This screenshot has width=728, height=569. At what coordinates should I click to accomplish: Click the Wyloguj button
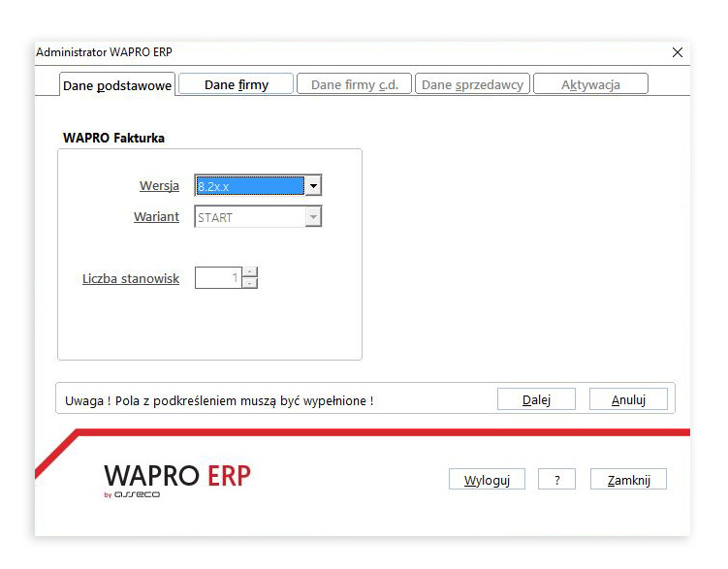coord(487,479)
